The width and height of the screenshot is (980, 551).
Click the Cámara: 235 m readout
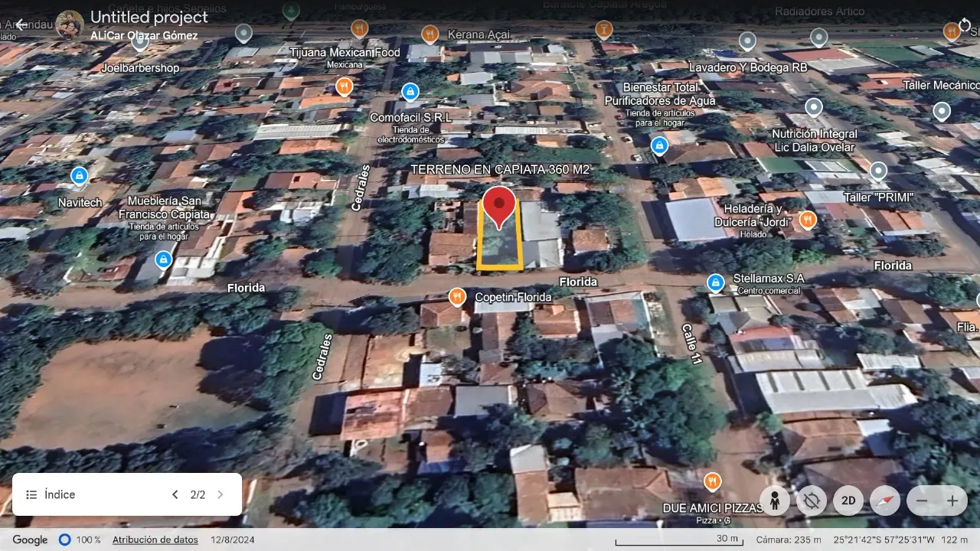(x=788, y=540)
